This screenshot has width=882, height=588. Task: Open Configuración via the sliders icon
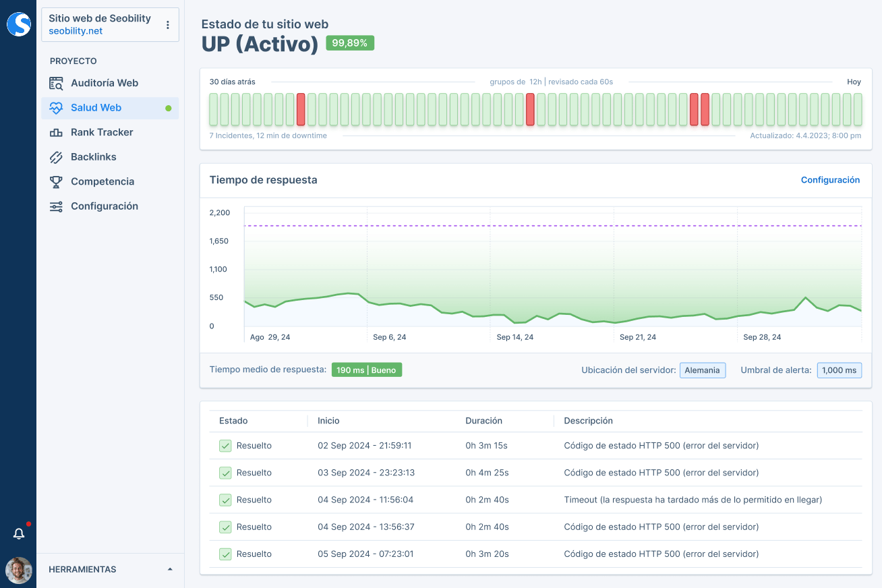point(57,206)
